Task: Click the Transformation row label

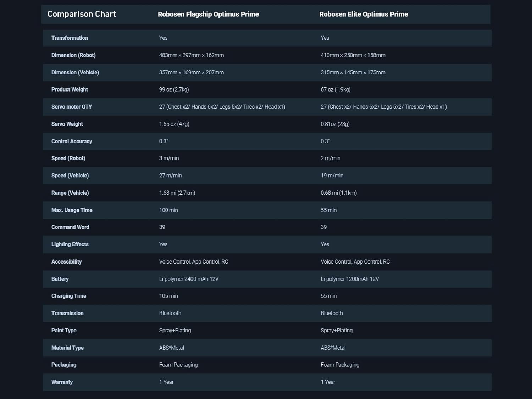Action: pyautogui.click(x=70, y=38)
